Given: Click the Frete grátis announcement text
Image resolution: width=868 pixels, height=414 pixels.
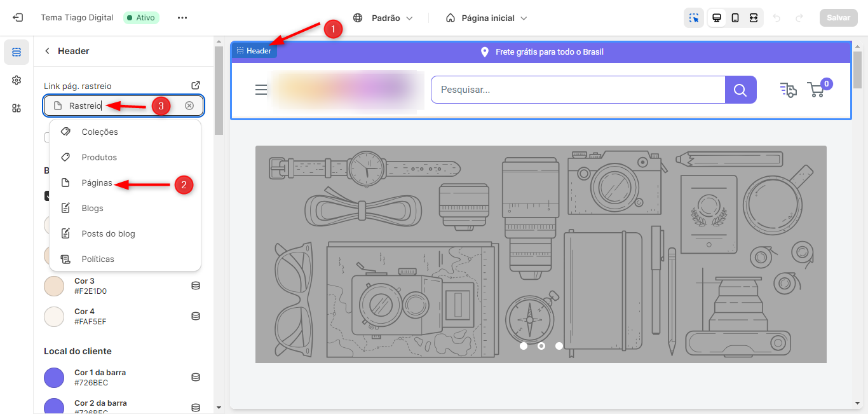Looking at the screenshot, I should click(x=550, y=52).
